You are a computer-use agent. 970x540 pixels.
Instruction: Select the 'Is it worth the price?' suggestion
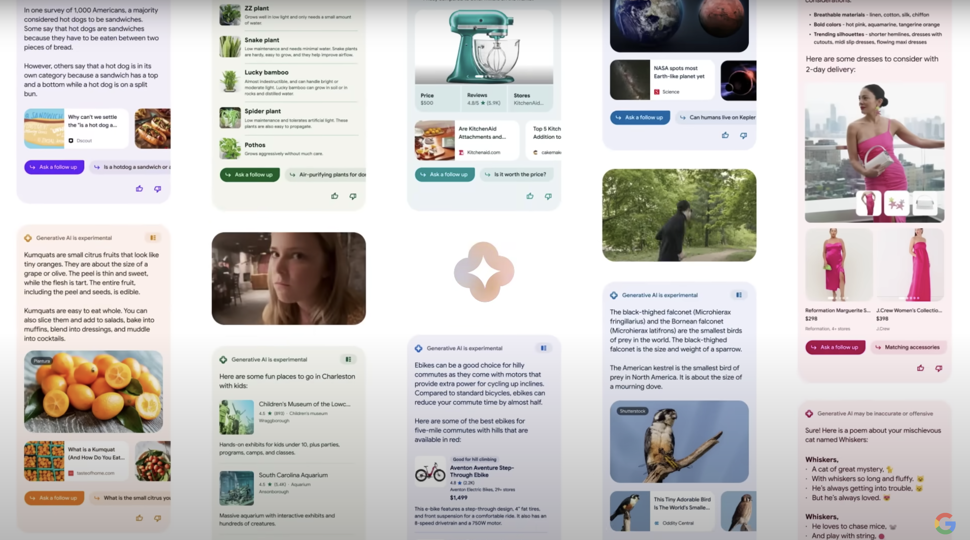click(x=517, y=174)
